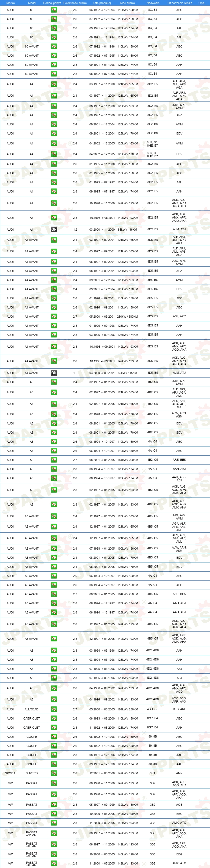Click petrol icon in CABRIOLET 2.6 row
The width and height of the screenshot is (210, 868).
tap(54, 718)
